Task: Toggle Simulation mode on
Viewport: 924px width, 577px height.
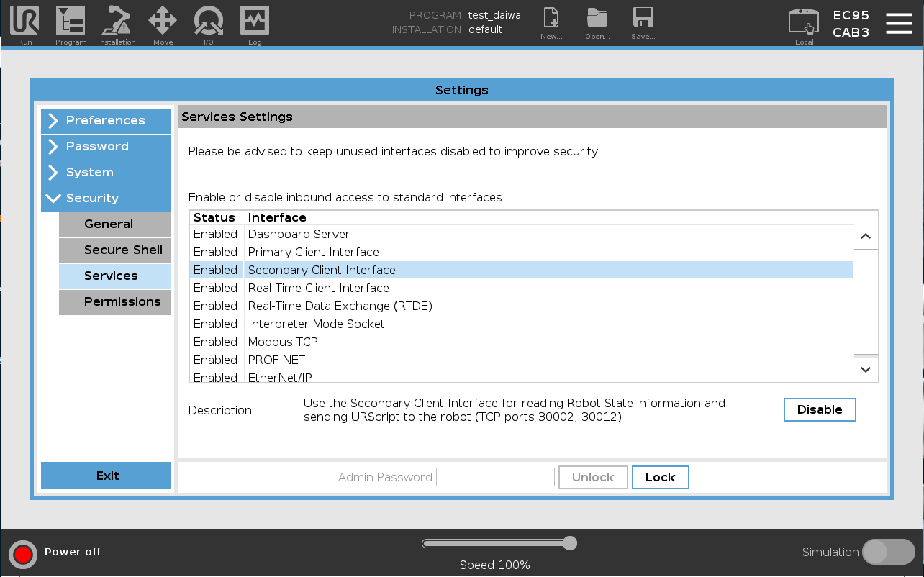Action: [889, 553]
